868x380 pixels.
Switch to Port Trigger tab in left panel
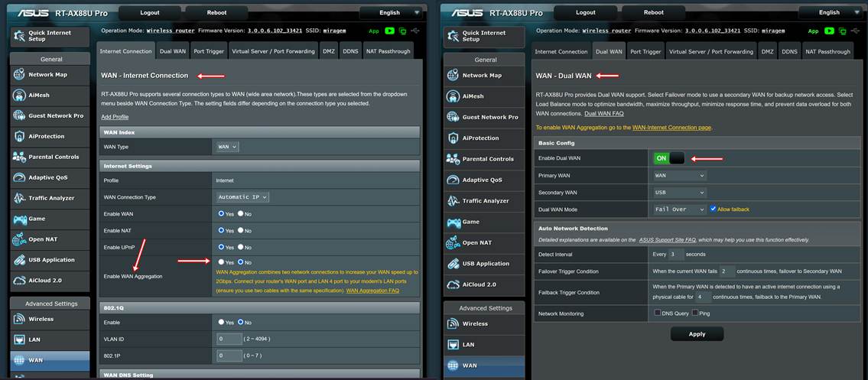click(209, 51)
